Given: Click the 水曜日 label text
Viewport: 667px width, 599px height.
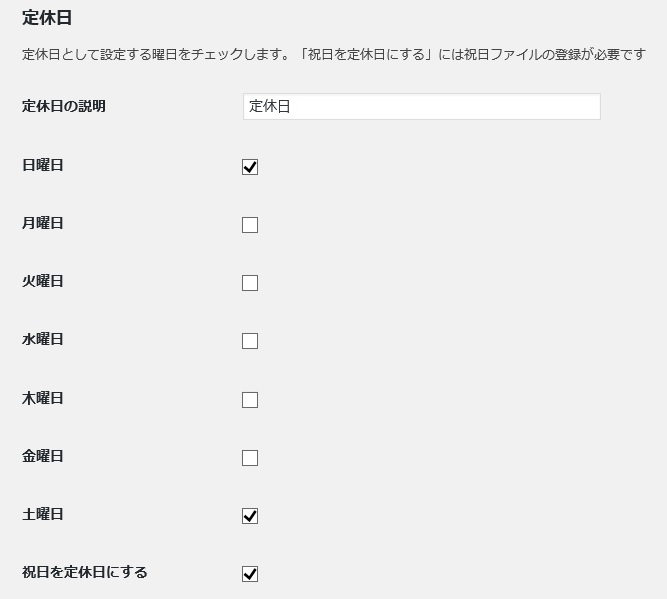Looking at the screenshot, I should pyautogui.click(x=43, y=339).
